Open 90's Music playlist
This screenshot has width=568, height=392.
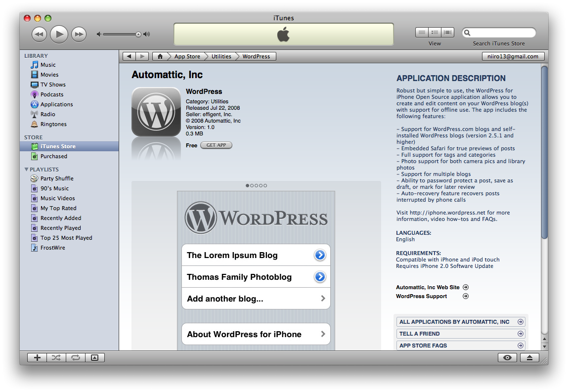pos(69,188)
